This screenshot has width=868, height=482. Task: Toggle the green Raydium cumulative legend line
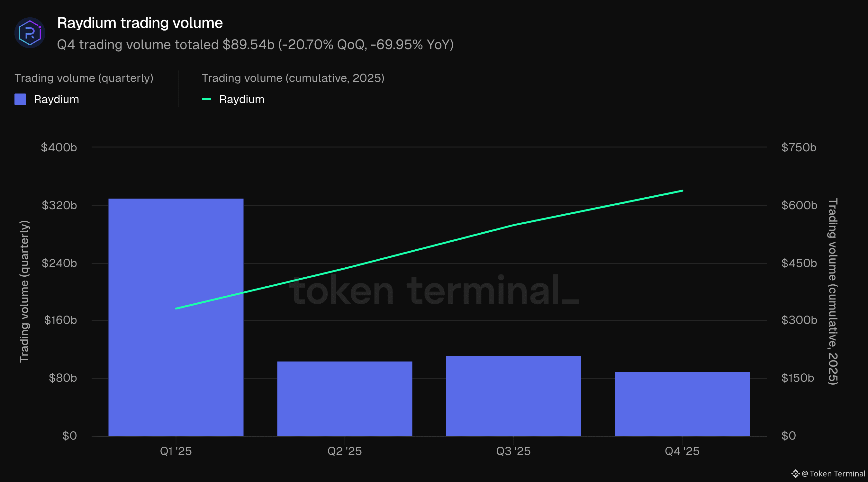206,99
